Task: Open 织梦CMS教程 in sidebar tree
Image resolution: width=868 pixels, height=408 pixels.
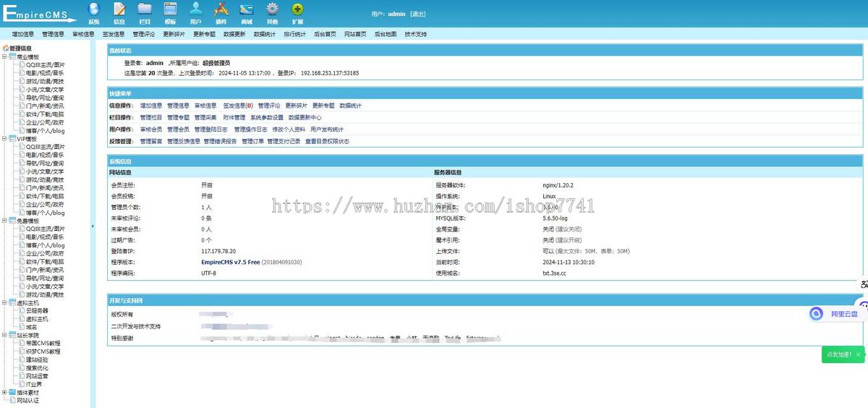Action: [x=43, y=352]
